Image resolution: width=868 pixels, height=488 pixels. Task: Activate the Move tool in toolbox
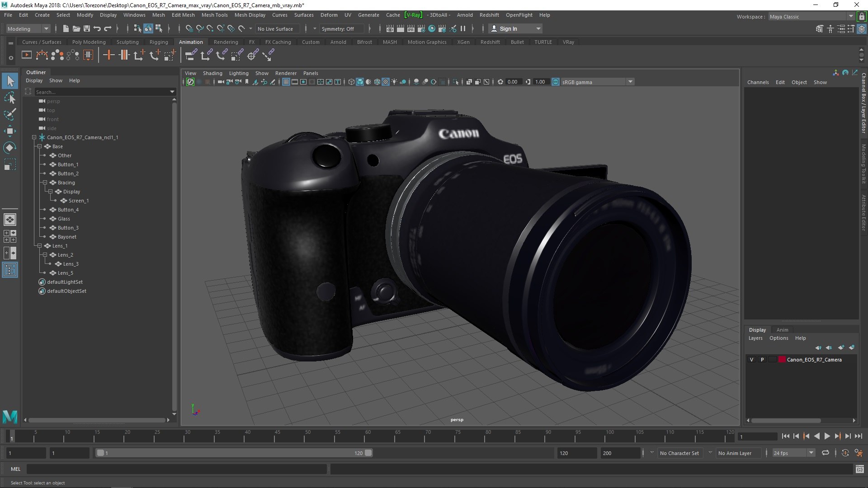click(x=10, y=131)
